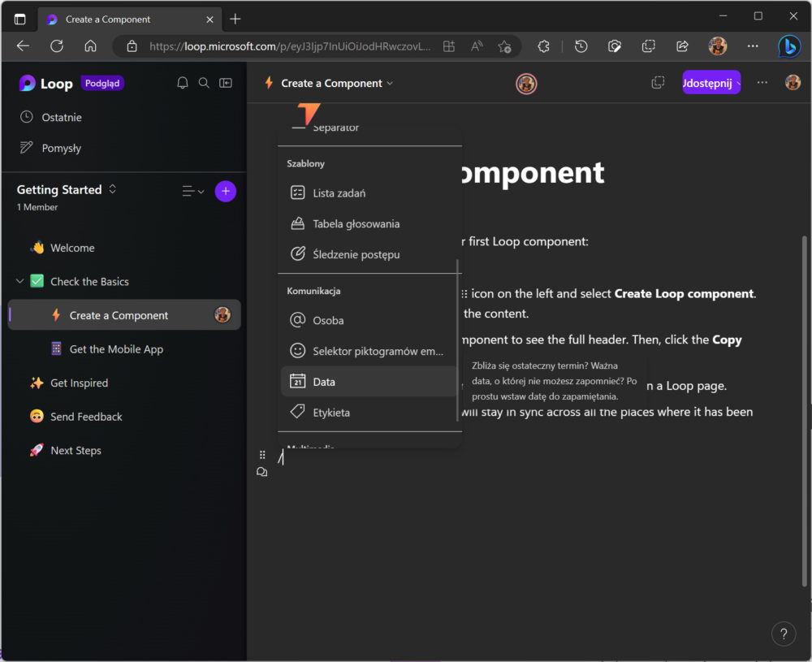
Task: Choose Selektor piktogramów emoji option
Action: [368, 351]
